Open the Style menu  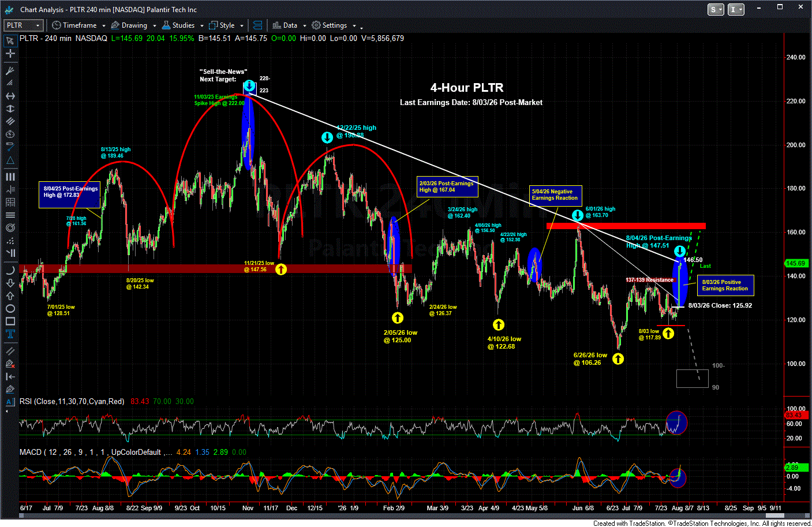click(222, 25)
